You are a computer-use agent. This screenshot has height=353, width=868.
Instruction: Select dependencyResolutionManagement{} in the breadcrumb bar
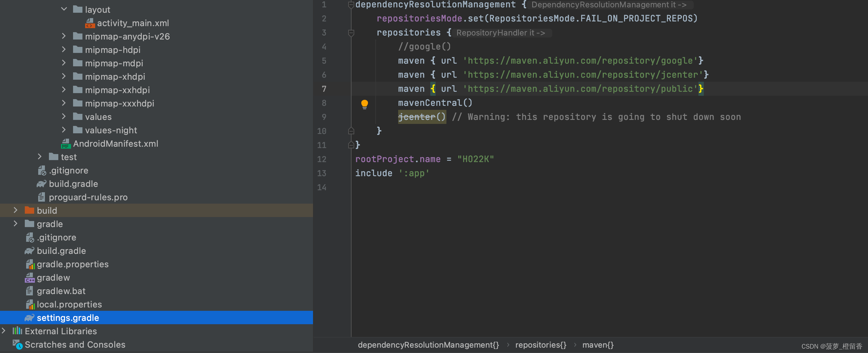428,345
